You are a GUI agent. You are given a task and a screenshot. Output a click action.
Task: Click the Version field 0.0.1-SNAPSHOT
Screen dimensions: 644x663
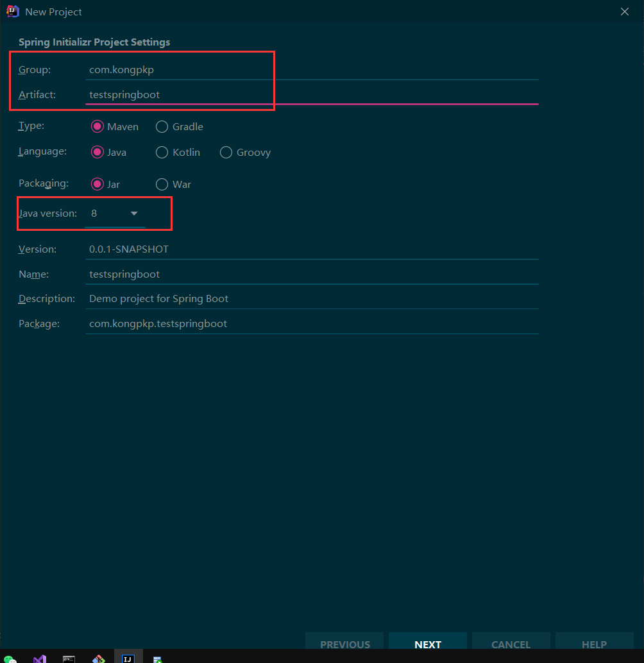312,249
